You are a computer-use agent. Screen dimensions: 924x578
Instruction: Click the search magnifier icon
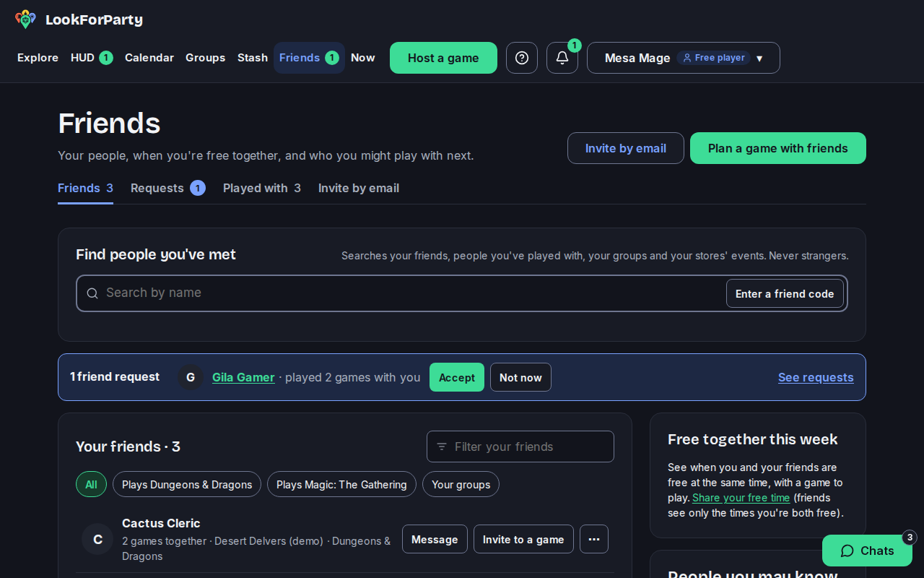pyautogui.click(x=92, y=293)
